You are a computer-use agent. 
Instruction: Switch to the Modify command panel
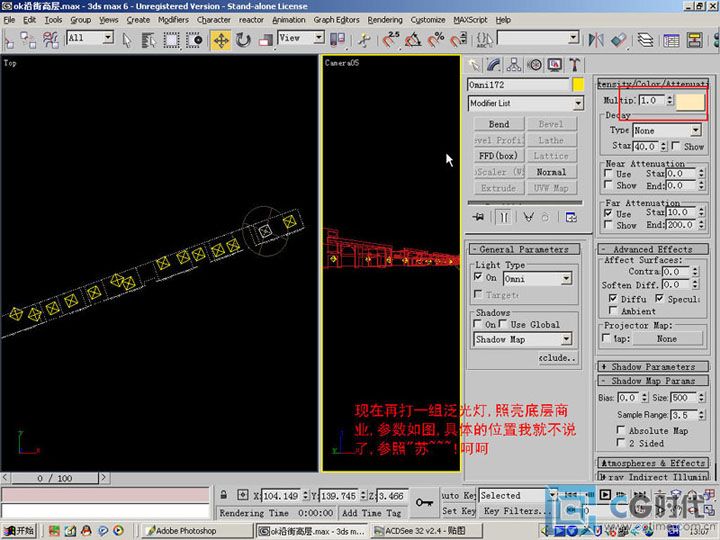(494, 65)
